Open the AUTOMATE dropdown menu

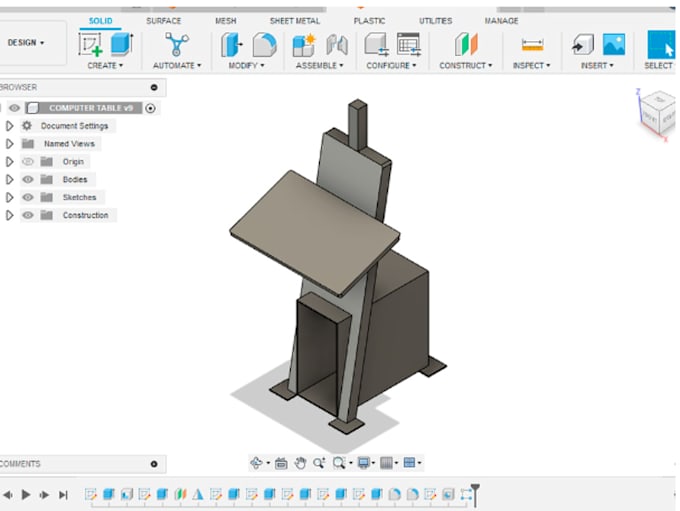[177, 66]
